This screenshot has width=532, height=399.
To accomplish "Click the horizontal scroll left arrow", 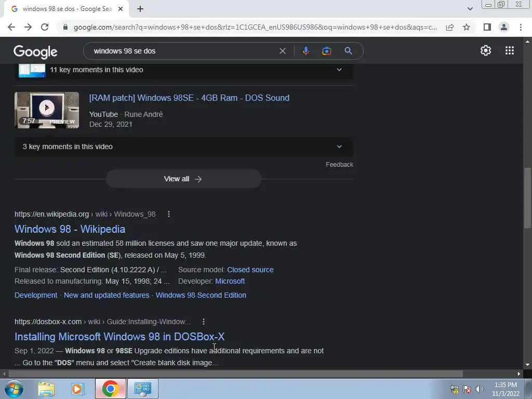I will pyautogui.click(x=4, y=374).
